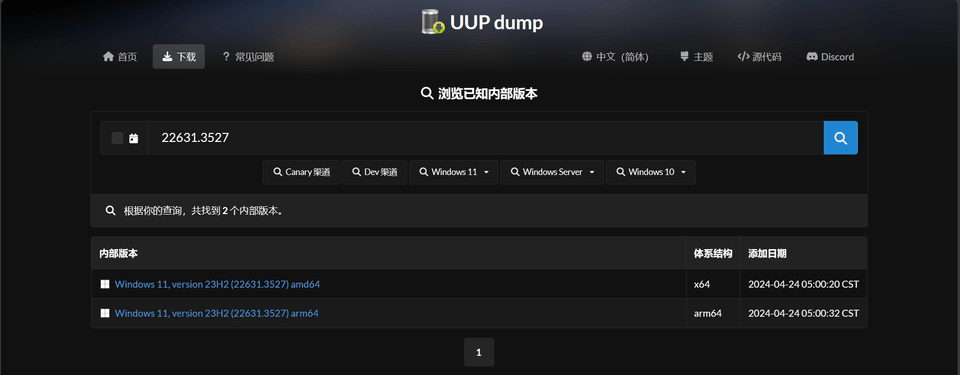
Task: Search the Canary 渠道 builds
Action: point(301,172)
